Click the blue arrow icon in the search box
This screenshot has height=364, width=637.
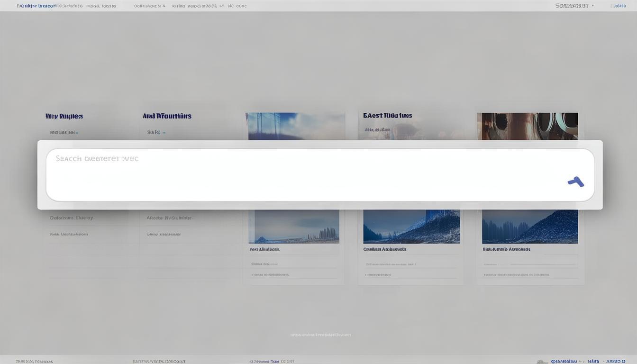(575, 182)
